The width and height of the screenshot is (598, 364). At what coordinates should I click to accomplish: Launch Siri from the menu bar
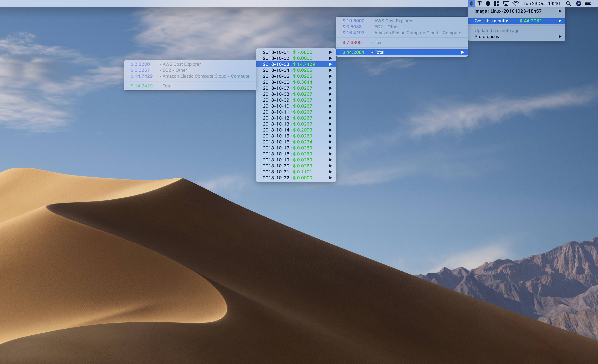coord(579,3)
